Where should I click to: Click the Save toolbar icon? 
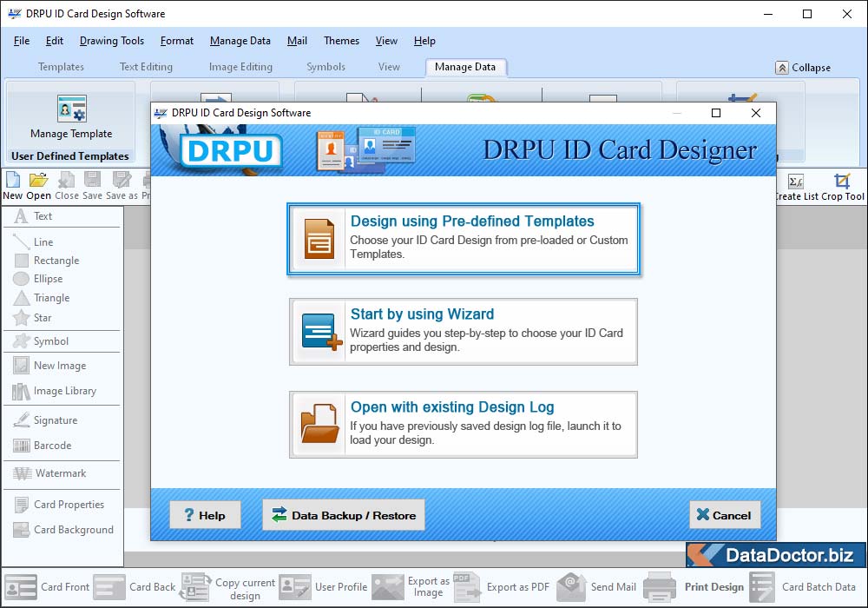(93, 186)
